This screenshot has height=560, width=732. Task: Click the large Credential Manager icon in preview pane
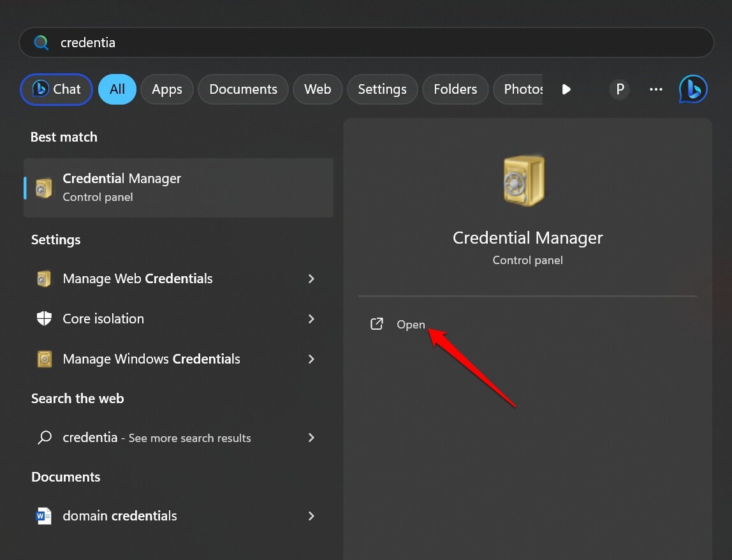[524, 181]
